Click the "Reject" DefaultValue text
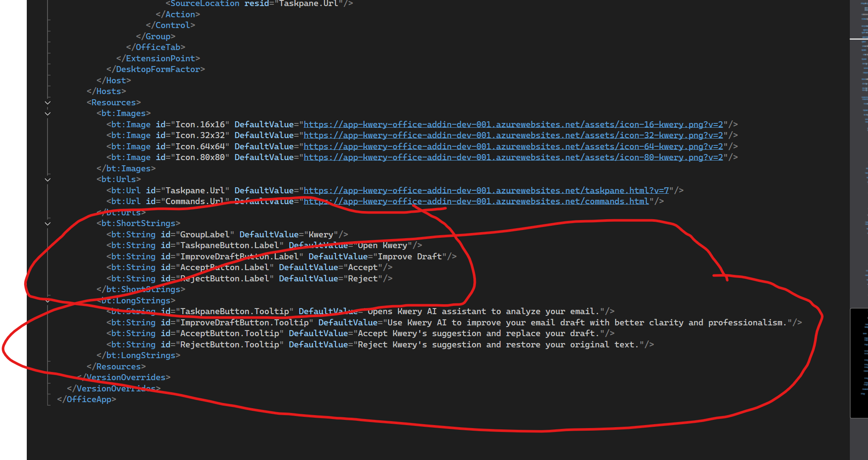868x460 pixels. (363, 278)
